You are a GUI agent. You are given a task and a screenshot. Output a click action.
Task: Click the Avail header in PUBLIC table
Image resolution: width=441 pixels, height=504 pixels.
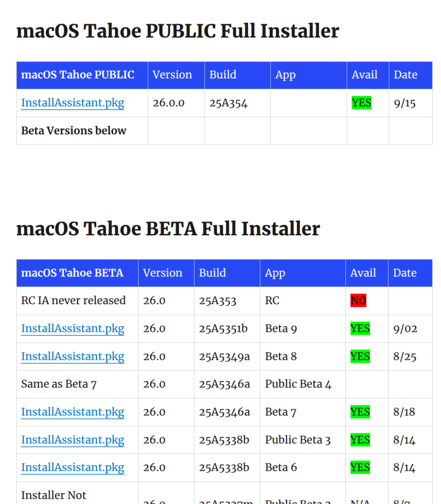tap(364, 75)
